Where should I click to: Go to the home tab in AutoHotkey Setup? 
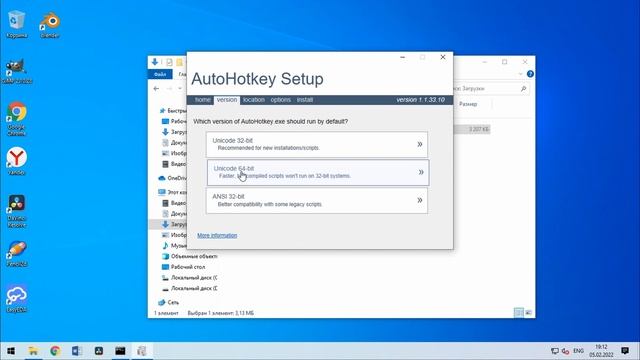pyautogui.click(x=202, y=100)
